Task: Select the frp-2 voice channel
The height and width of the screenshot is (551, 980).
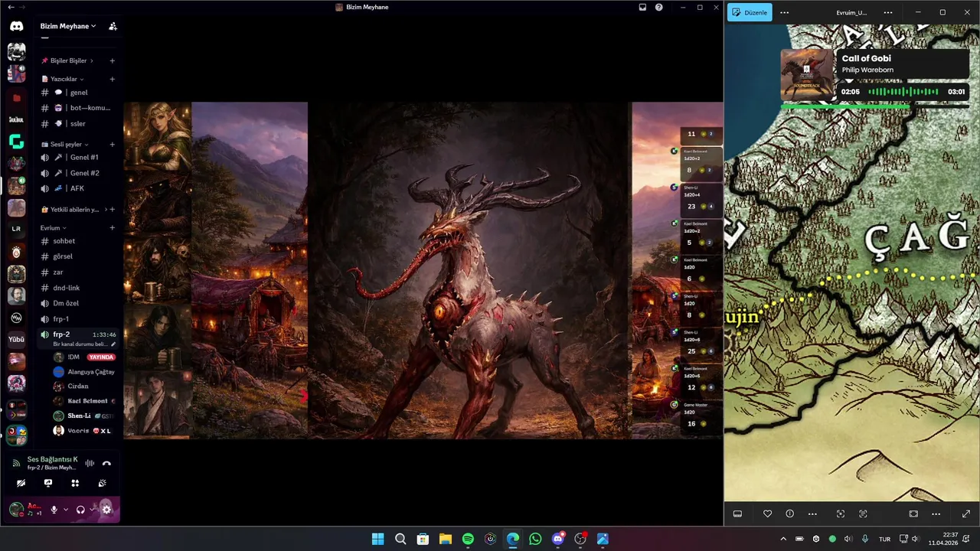Action: pyautogui.click(x=79, y=338)
